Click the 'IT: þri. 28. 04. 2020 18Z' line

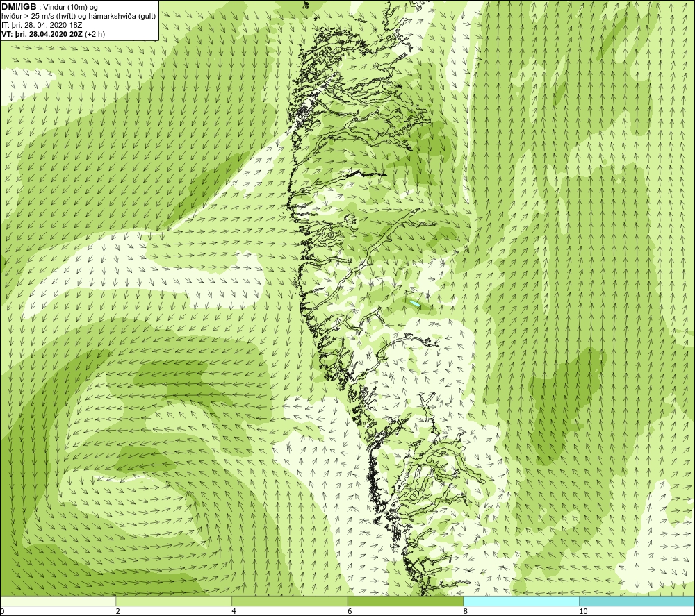pyautogui.click(x=42, y=25)
